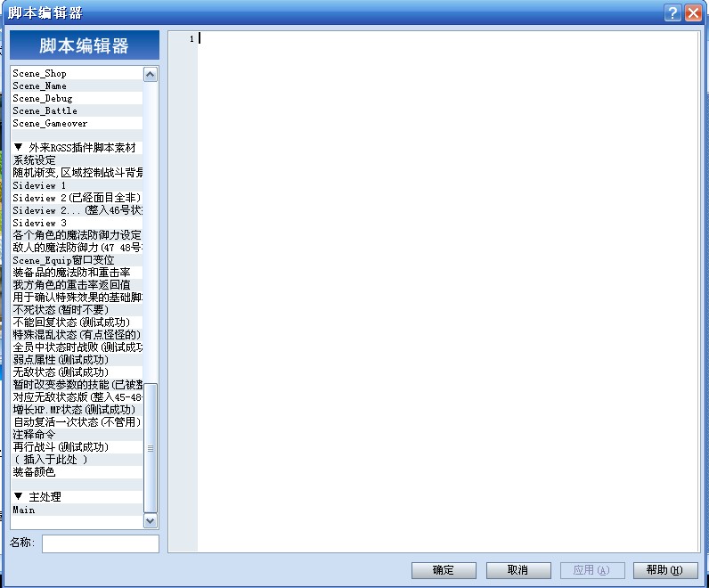Click the 帮助(H) button
The height and width of the screenshot is (588, 709).
tap(664, 570)
